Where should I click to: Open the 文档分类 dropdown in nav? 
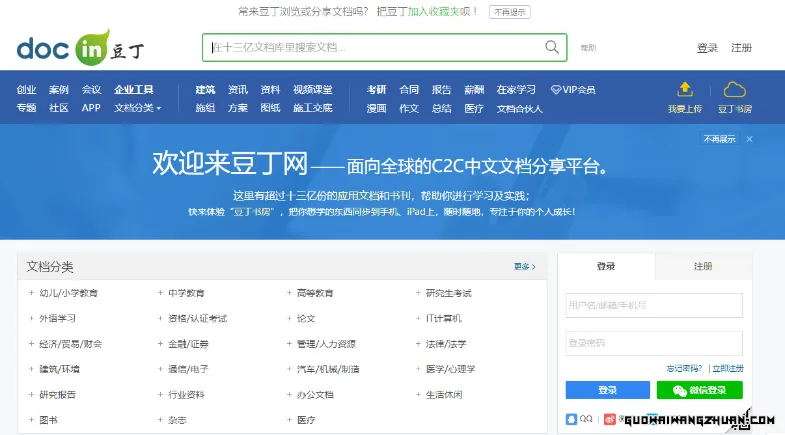pyautogui.click(x=138, y=108)
